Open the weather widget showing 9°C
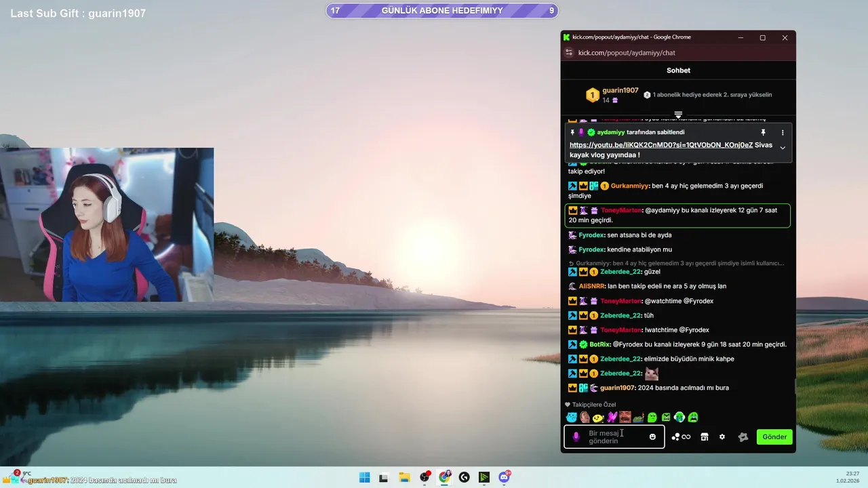Screen dimensions: 868x488 coord(22,473)
